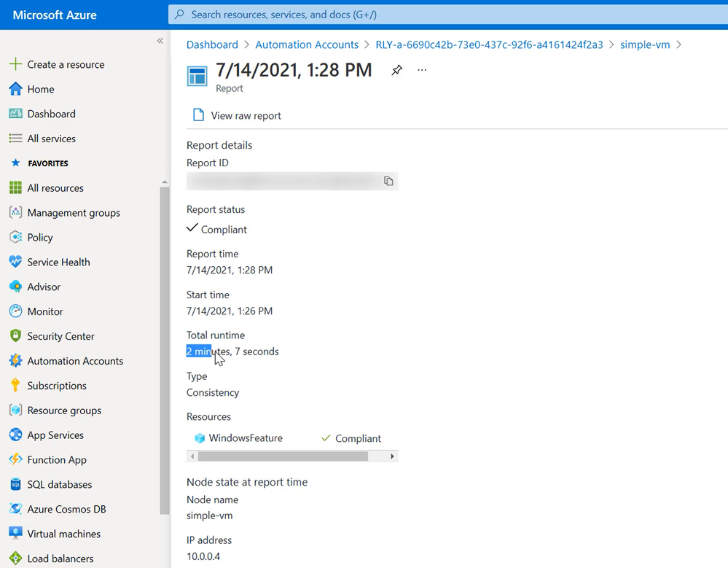Click the Load balancers diamond icon
This screenshot has height=568, width=728.
[15, 558]
